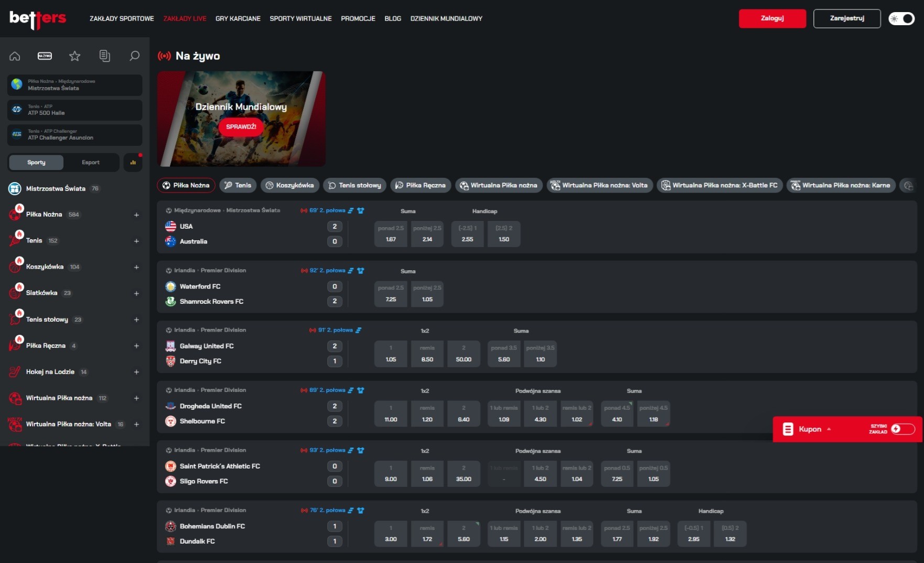Image resolution: width=924 pixels, height=563 pixels.
Task: Switch to the Esport toggle option
Action: coord(91,163)
